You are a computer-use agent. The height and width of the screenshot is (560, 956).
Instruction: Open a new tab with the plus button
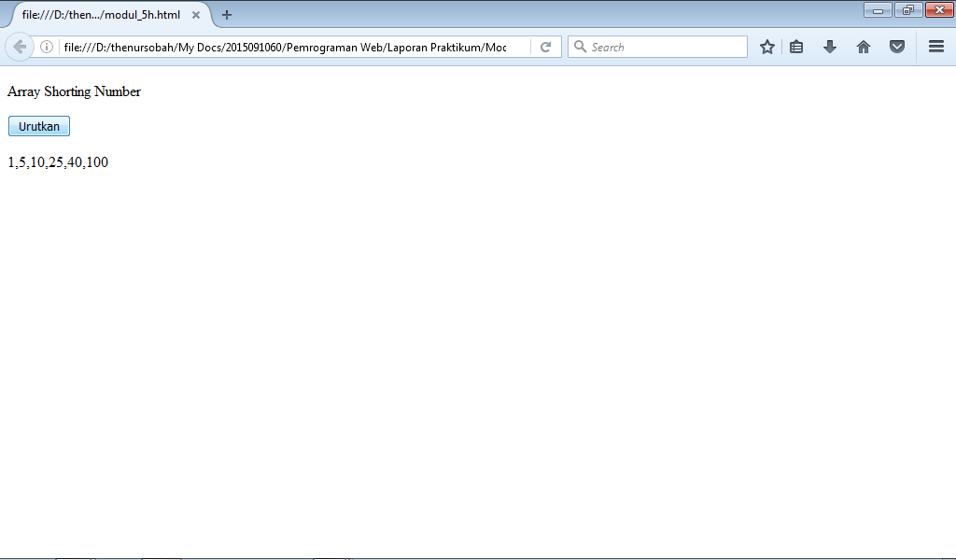227,15
